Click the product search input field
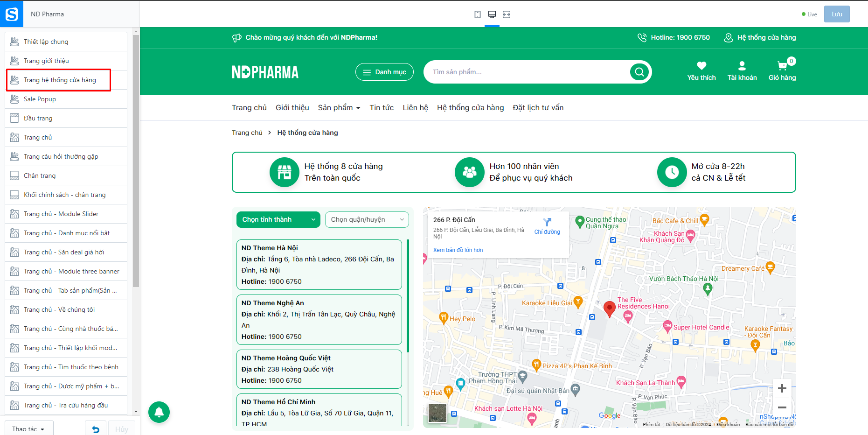The width and height of the screenshot is (868, 435). (x=527, y=72)
